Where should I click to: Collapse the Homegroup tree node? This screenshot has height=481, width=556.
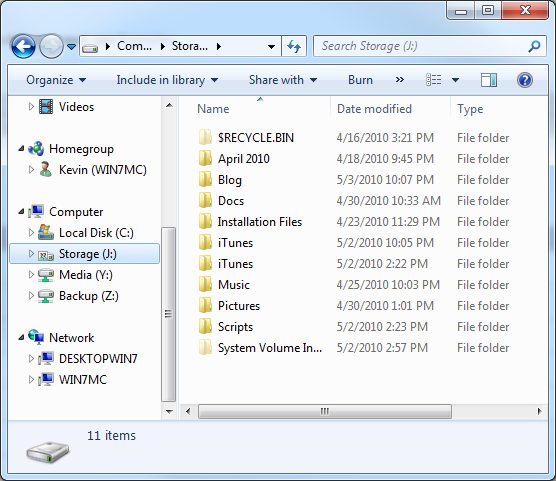coord(21,149)
